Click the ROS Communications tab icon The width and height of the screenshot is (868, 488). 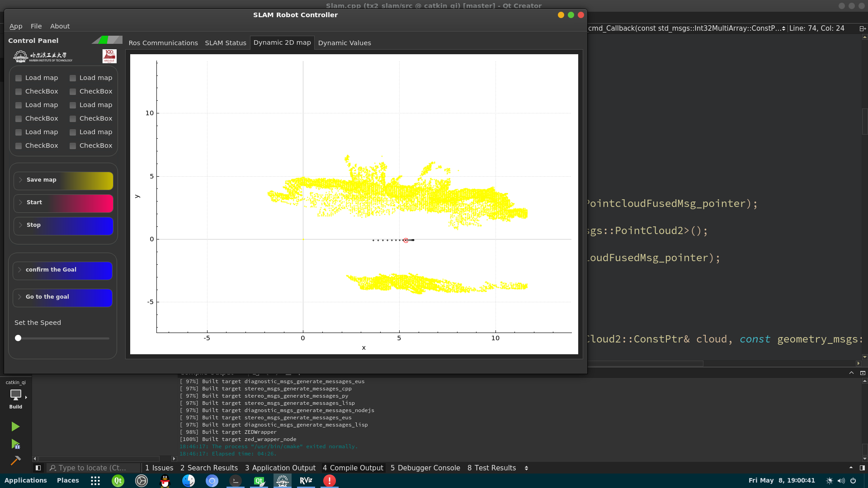(163, 43)
